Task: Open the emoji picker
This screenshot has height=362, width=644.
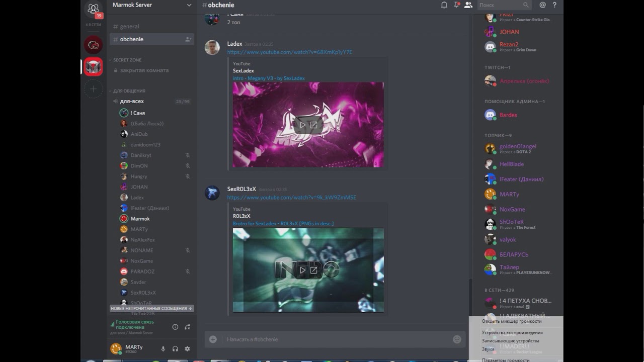Action: tap(457, 339)
